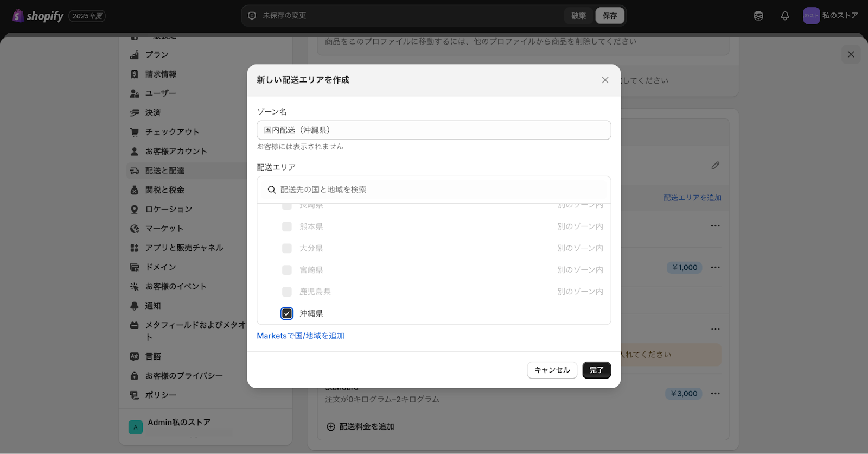Click the ポリシー icon in sidebar
The height and width of the screenshot is (454, 868).
[135, 395]
